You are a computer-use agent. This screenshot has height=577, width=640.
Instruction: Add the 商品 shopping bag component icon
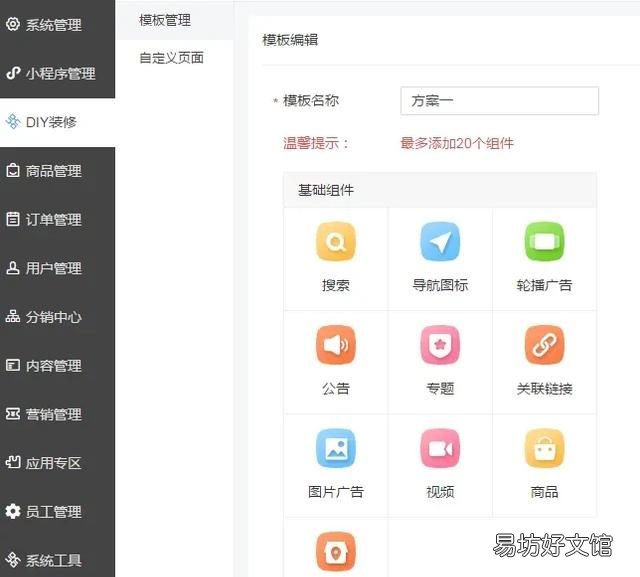(x=544, y=448)
